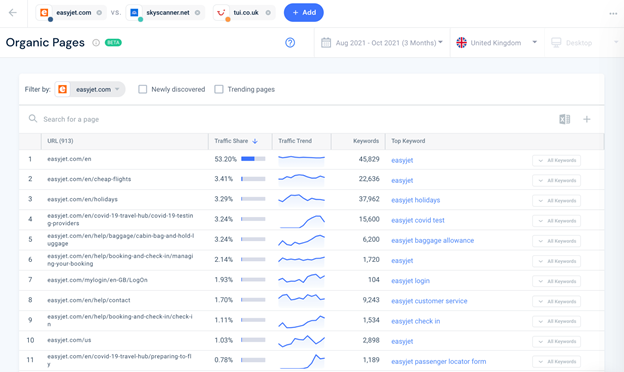This screenshot has height=372, width=624.
Task: Open keyword easyjet customer service
Action: [429, 301]
